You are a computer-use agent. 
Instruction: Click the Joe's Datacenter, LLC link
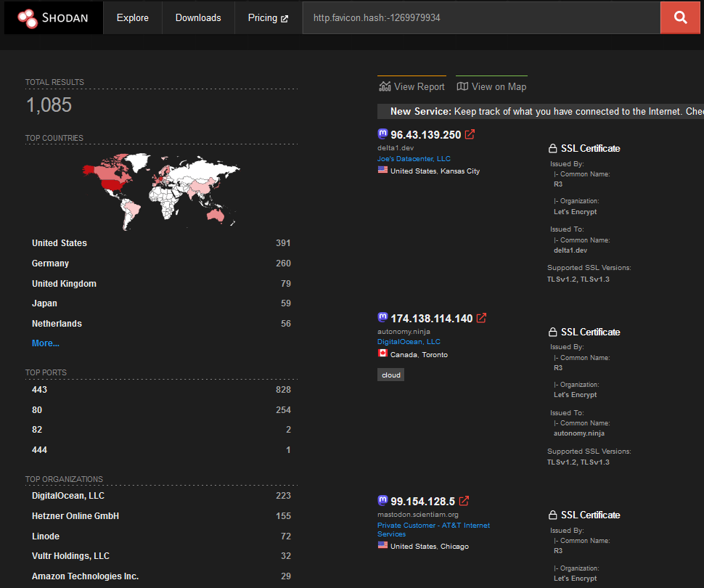(x=414, y=159)
